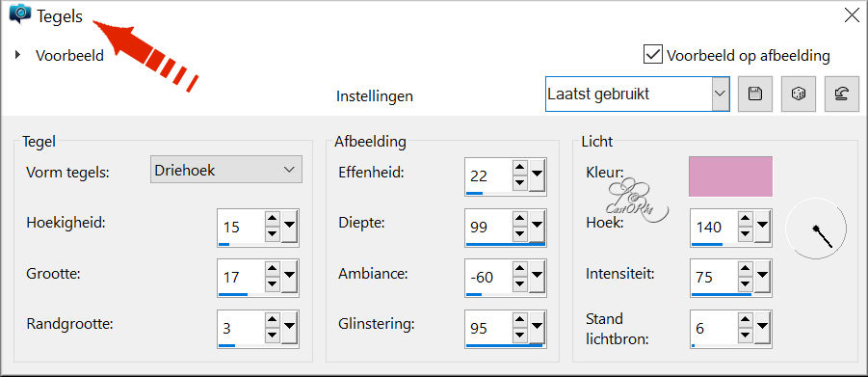Viewport: 868px width, 377px height.
Task: Open the Diepte slider popup arrow
Action: pyautogui.click(x=537, y=227)
